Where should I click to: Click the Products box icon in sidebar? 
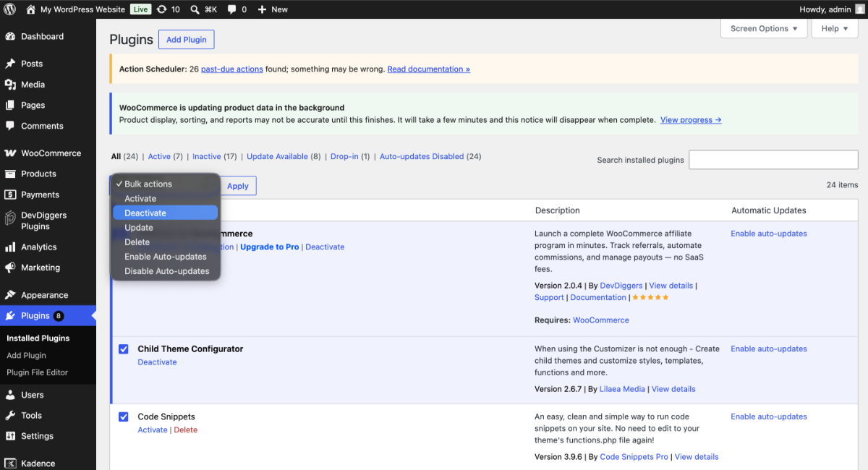(10, 174)
